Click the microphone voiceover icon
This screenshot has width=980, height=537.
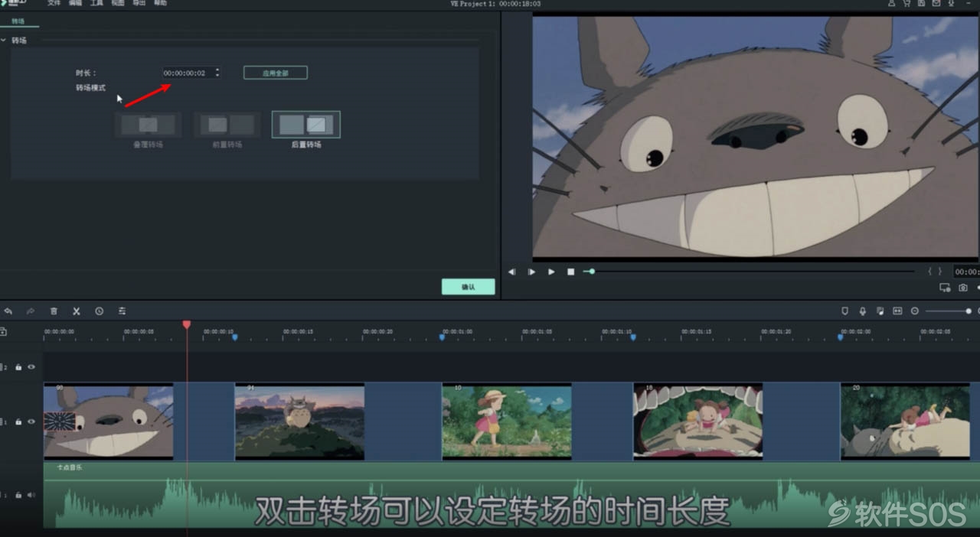(863, 311)
